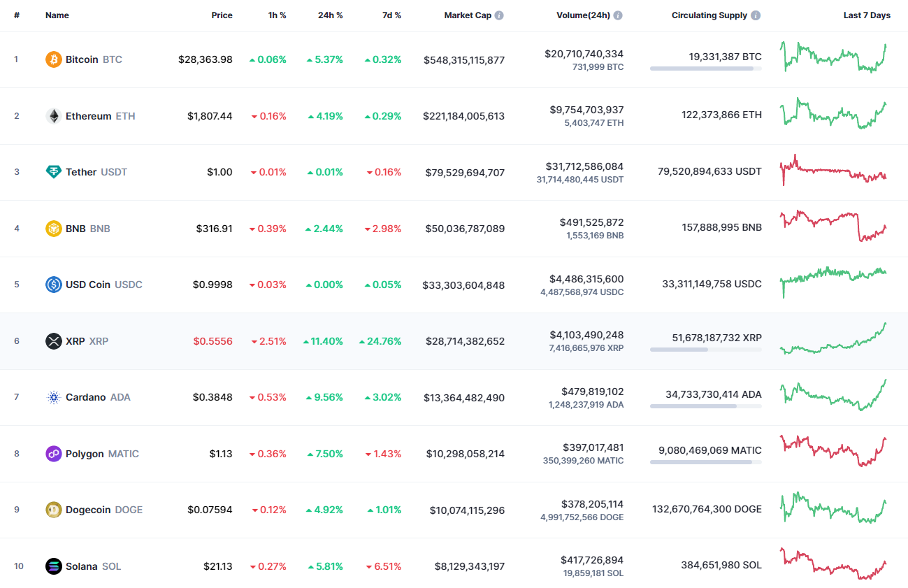The image size is (908, 588).
Task: Click the Solana logo icon
Action: tap(52, 566)
